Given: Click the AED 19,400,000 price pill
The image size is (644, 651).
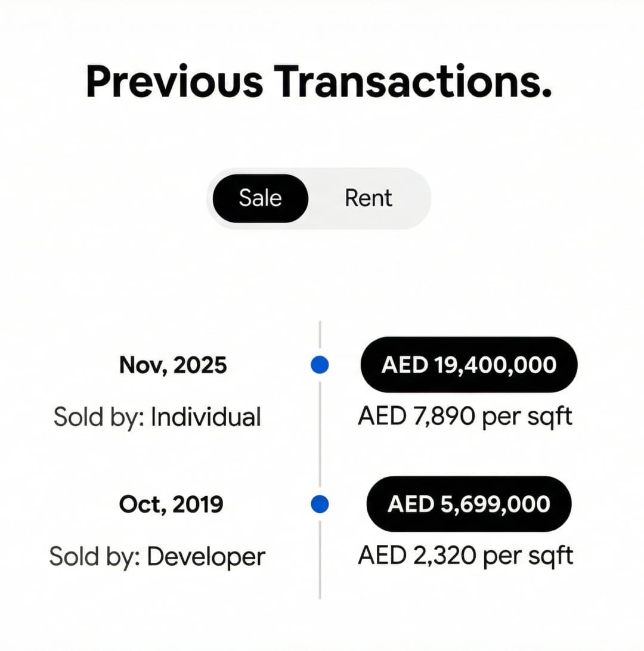Looking at the screenshot, I should (469, 365).
